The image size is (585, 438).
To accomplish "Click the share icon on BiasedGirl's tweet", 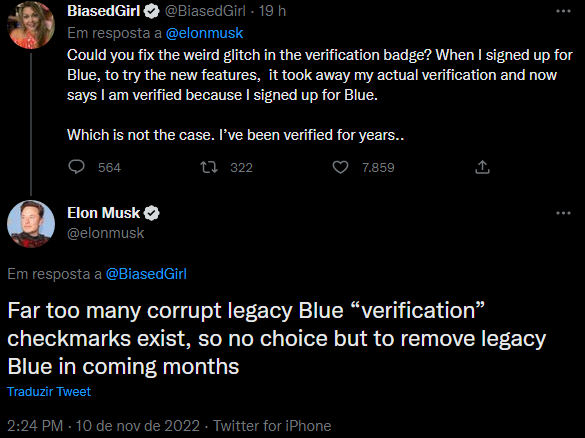I will pyautogui.click(x=482, y=167).
